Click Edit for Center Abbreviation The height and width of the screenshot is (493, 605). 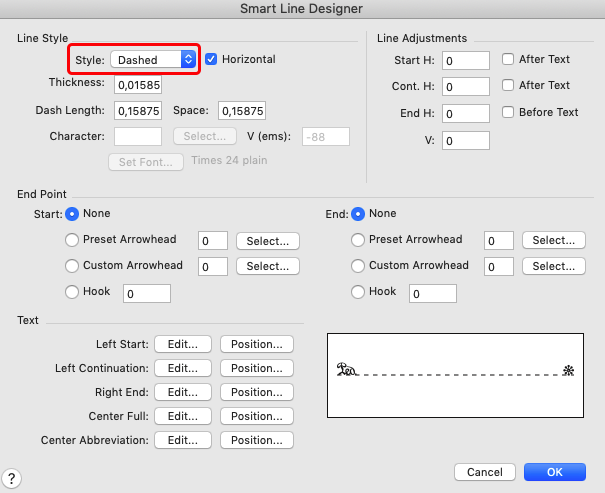coord(183,440)
